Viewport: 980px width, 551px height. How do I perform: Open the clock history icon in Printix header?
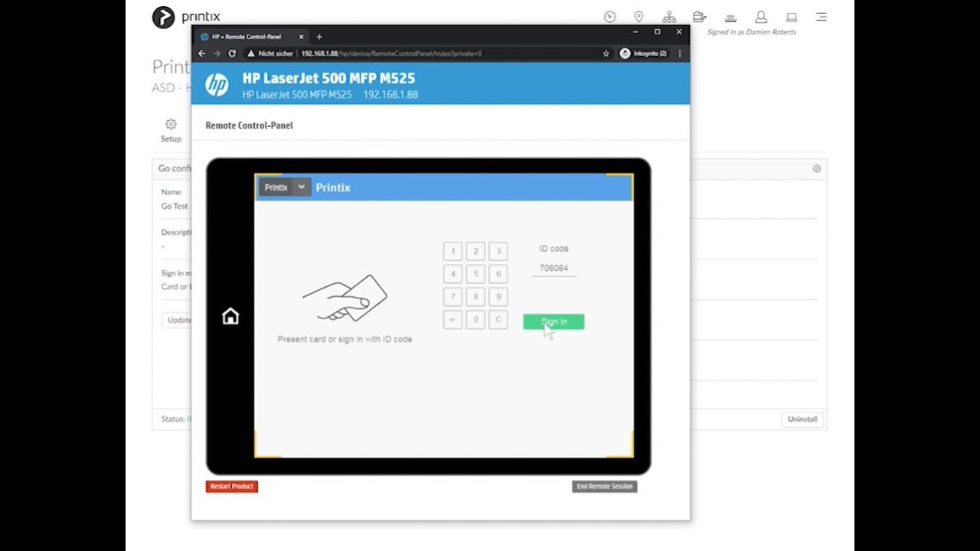pyautogui.click(x=609, y=17)
